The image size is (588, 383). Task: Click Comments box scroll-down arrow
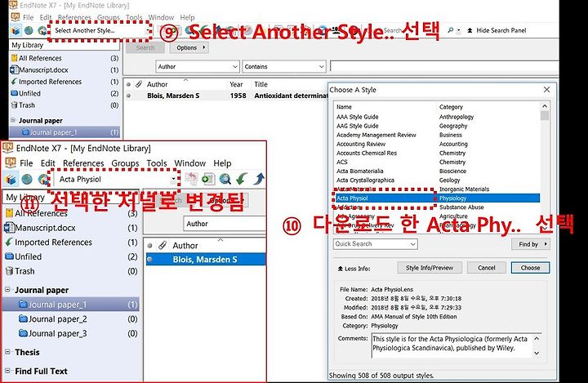[537, 353]
